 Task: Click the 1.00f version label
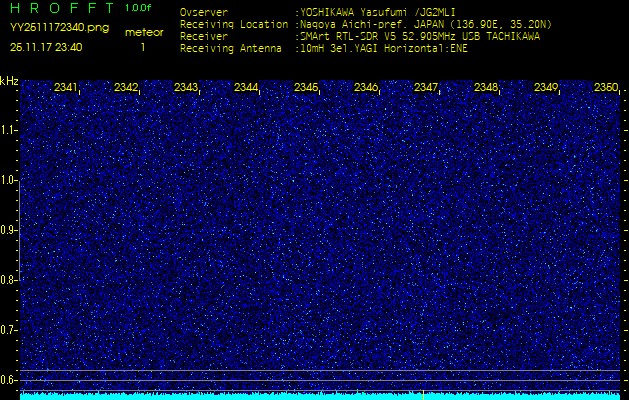click(139, 8)
